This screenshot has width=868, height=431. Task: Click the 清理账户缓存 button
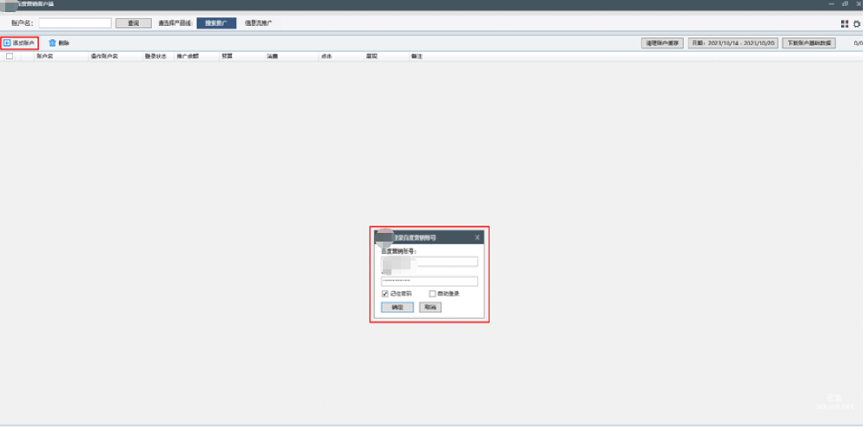click(x=662, y=43)
